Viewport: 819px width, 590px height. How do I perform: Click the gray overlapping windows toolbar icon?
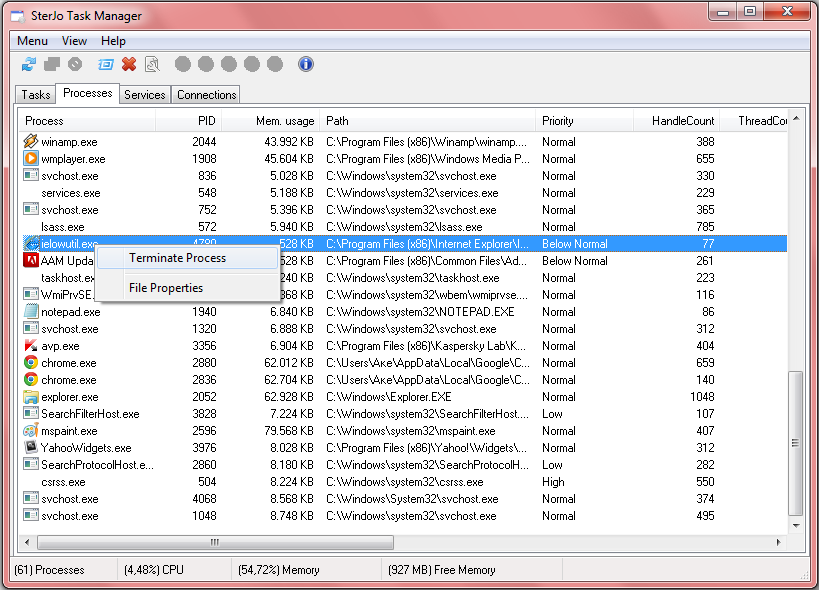(52, 64)
